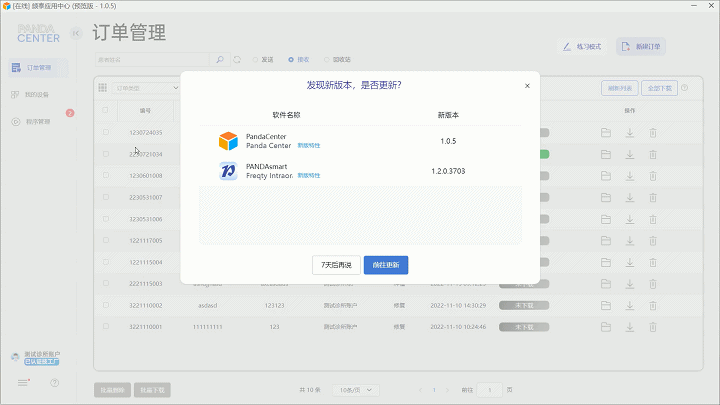Click the trash icon for order 2230531007
720x405 pixels.
[x=653, y=197]
